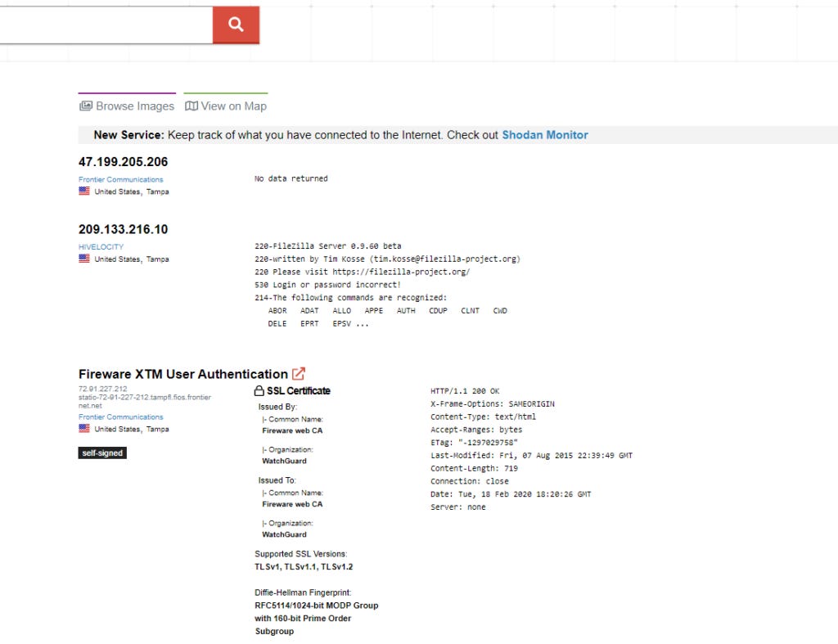Click the View on Map book icon
The height and width of the screenshot is (644, 838).
point(191,106)
